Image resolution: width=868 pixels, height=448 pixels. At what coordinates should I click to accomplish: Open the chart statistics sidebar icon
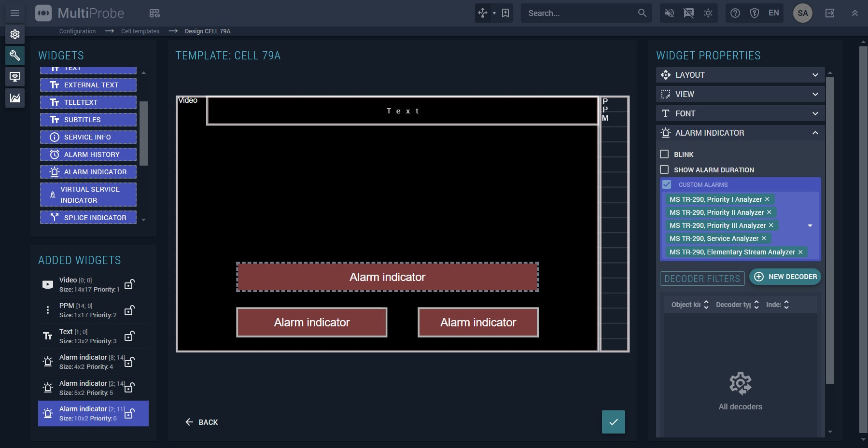click(x=15, y=98)
